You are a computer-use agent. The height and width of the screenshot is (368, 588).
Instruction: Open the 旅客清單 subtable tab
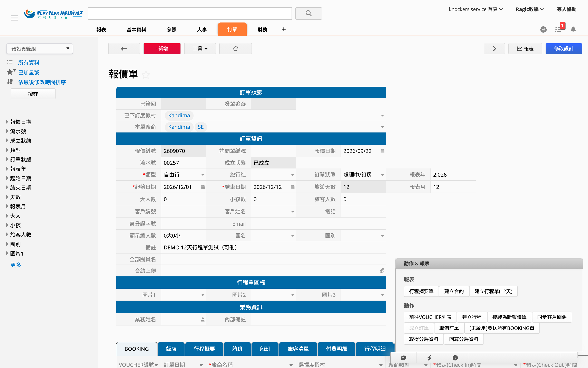tap(298, 349)
